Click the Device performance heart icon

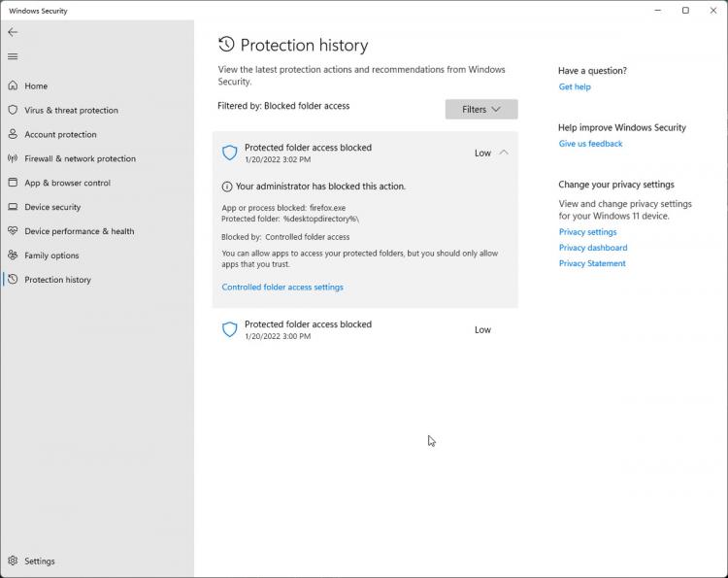click(13, 230)
